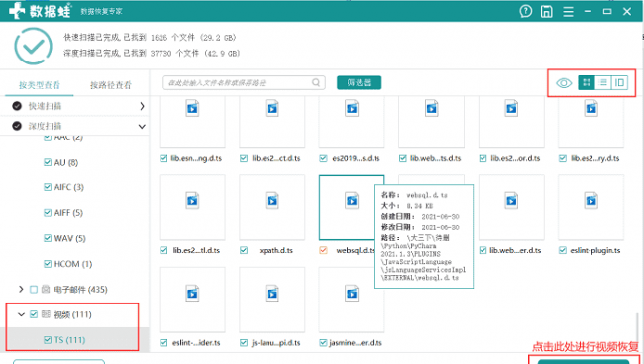Screen dimensions: 644x364
Task: Uncheck the WAV (5) checkbox
Action: tap(48, 238)
